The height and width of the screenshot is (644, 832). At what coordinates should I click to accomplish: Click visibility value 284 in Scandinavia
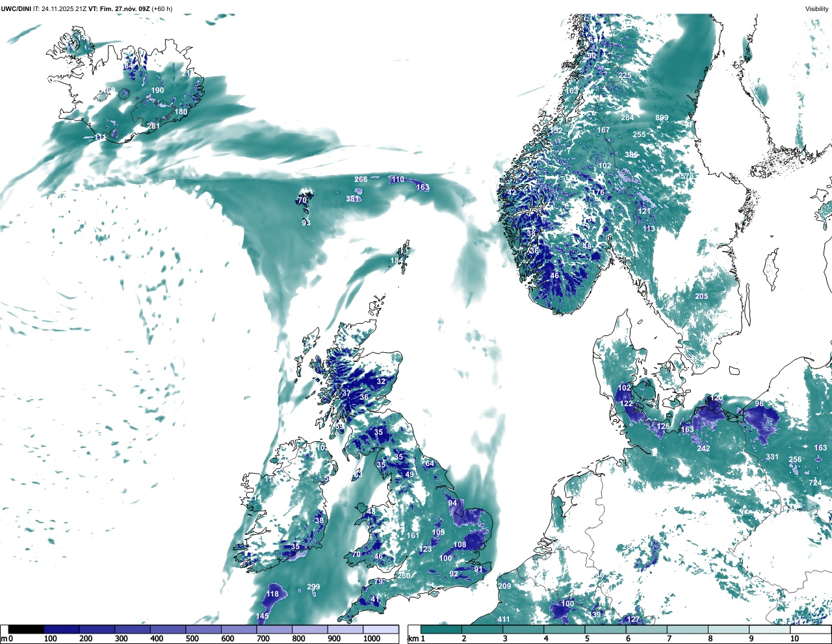point(627,118)
